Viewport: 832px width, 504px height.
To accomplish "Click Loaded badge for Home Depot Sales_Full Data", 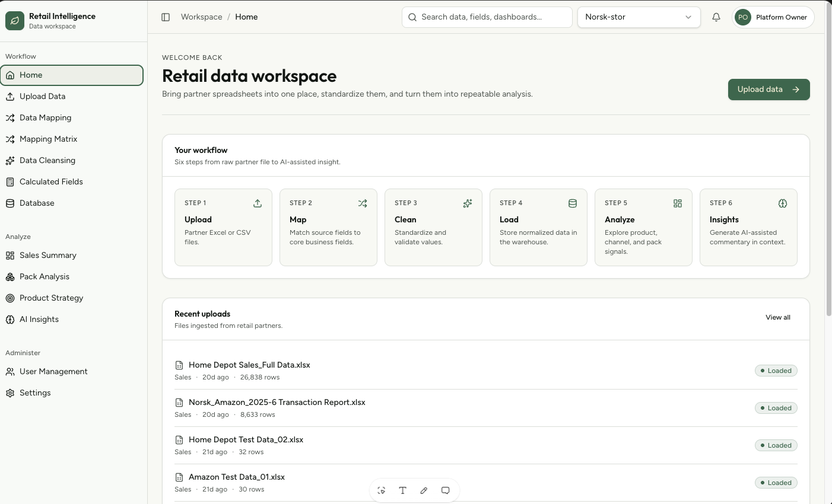I will point(776,371).
